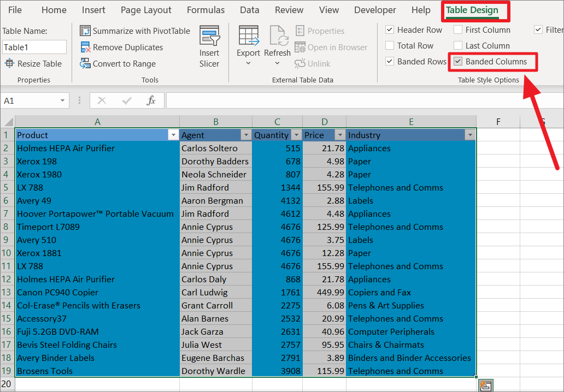This screenshot has width=564, height=392.
Task: Expand the Export dropdown arrow
Action: [248, 63]
